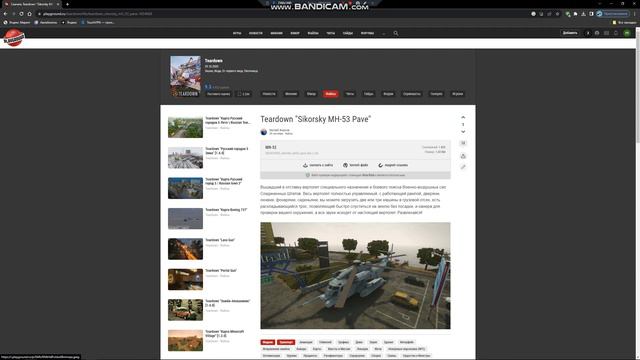Screen dimensions: 640x360
Task: Select the red Файлы tab on Teardown page
Action: (331, 94)
